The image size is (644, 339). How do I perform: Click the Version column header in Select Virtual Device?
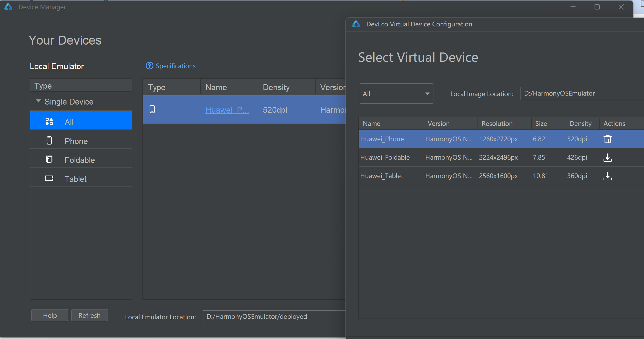click(451, 124)
